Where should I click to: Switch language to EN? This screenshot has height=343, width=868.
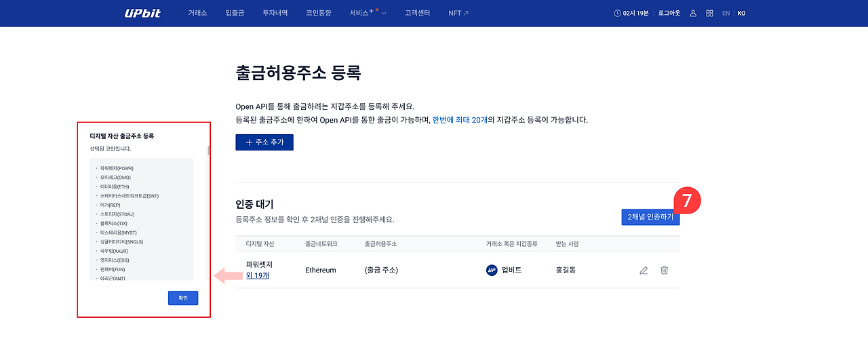coord(726,13)
